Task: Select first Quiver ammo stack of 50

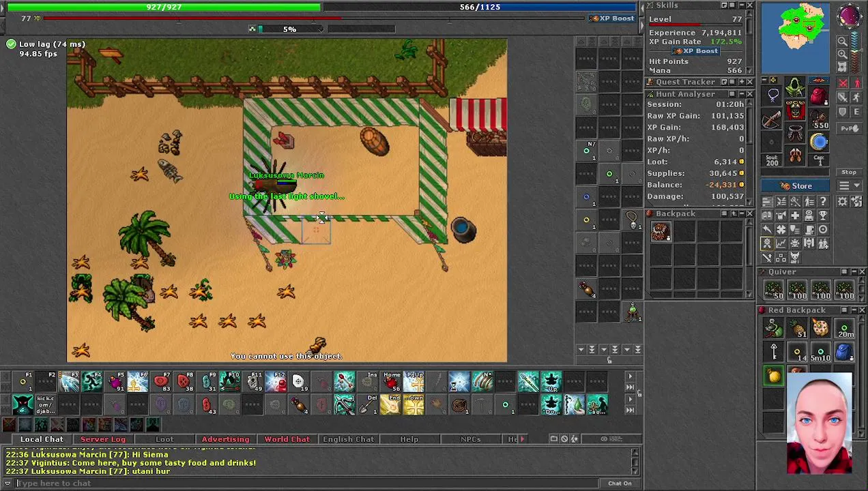Action: coord(774,291)
